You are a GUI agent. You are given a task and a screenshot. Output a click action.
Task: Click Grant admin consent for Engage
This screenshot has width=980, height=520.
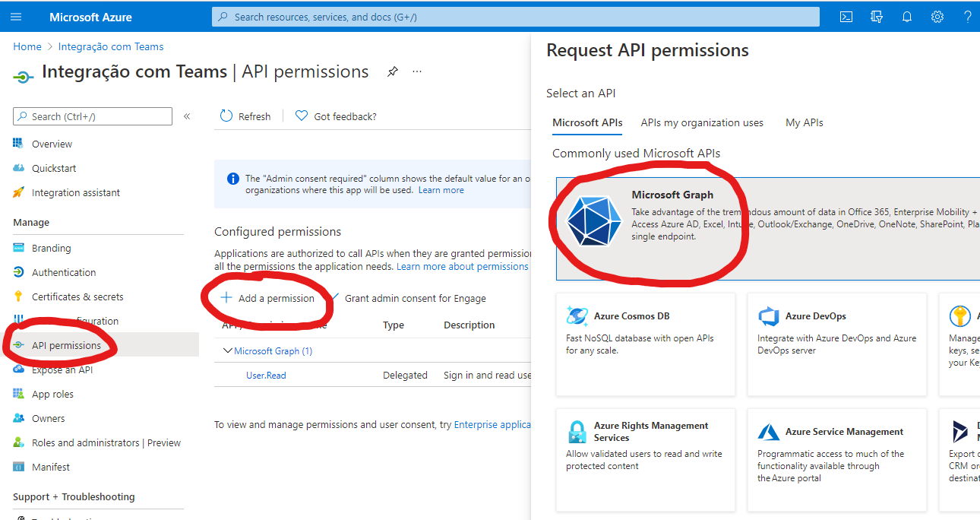pos(415,298)
